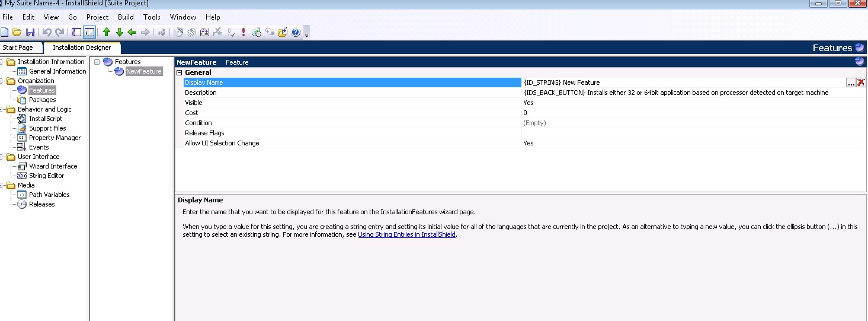Open the View menu
The image size is (868, 321).
(52, 17)
